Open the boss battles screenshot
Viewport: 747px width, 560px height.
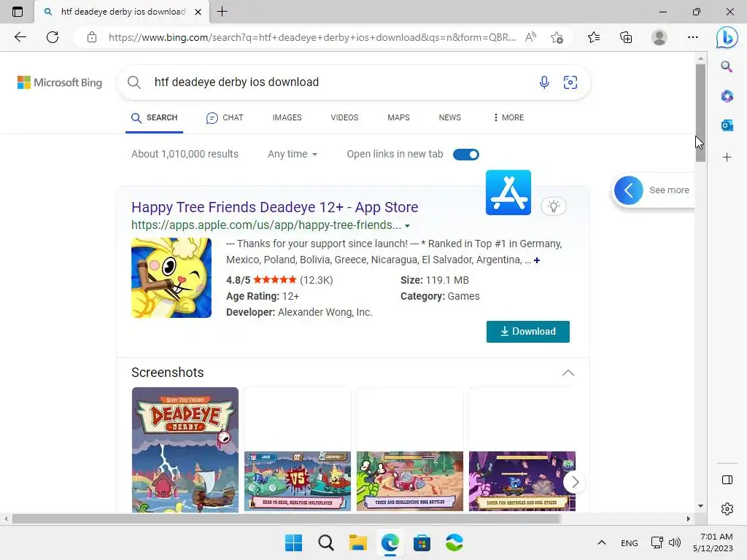(410, 481)
